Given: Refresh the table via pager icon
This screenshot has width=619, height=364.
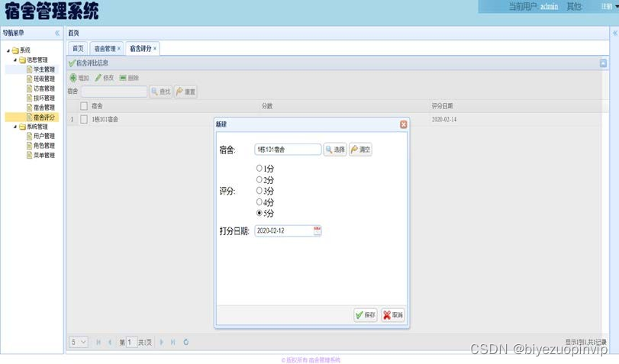Looking at the screenshot, I should (x=186, y=342).
